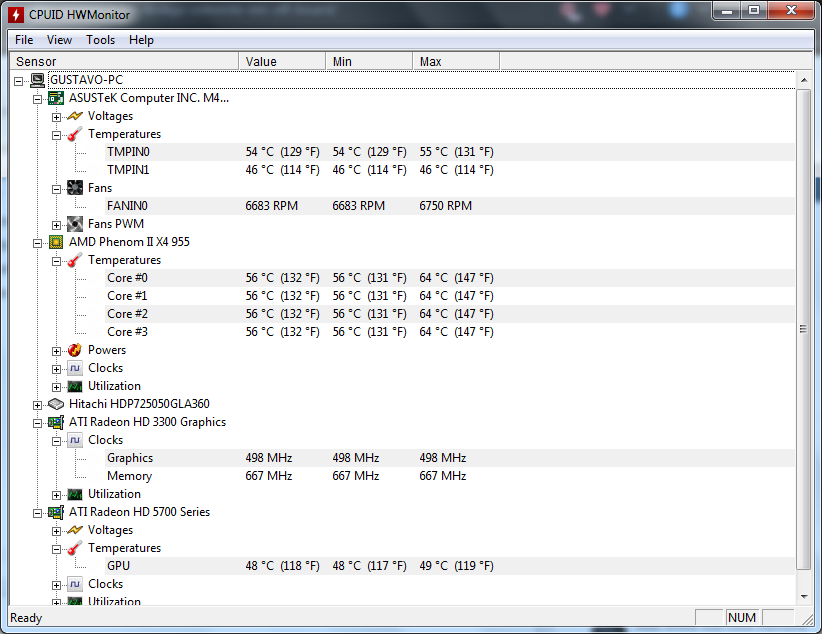The height and width of the screenshot is (634, 822).
Task: Click the Sensor column header
Action: [124, 61]
